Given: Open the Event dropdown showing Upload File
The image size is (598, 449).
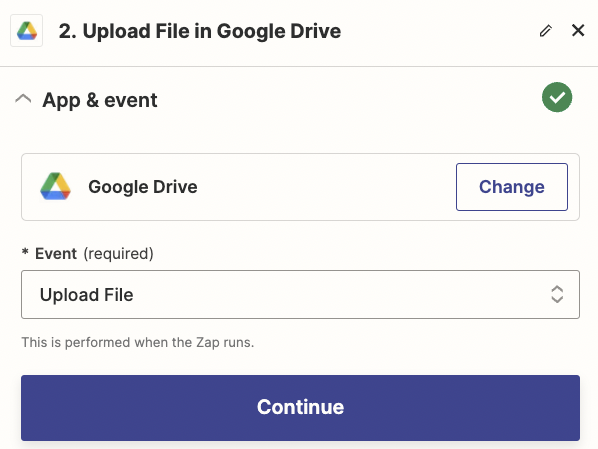Looking at the screenshot, I should pos(300,295).
